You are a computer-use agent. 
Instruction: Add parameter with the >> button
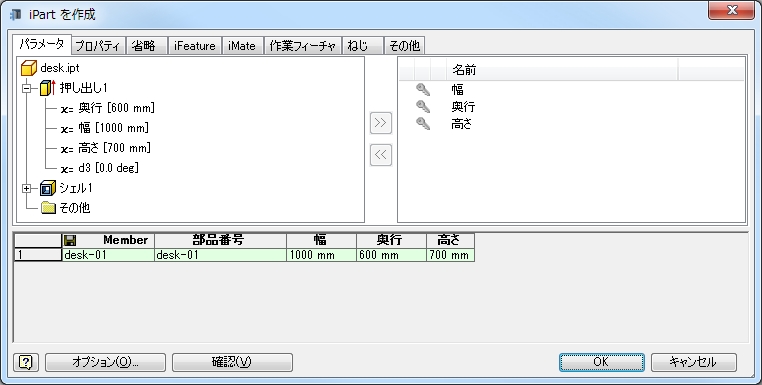[x=381, y=123]
